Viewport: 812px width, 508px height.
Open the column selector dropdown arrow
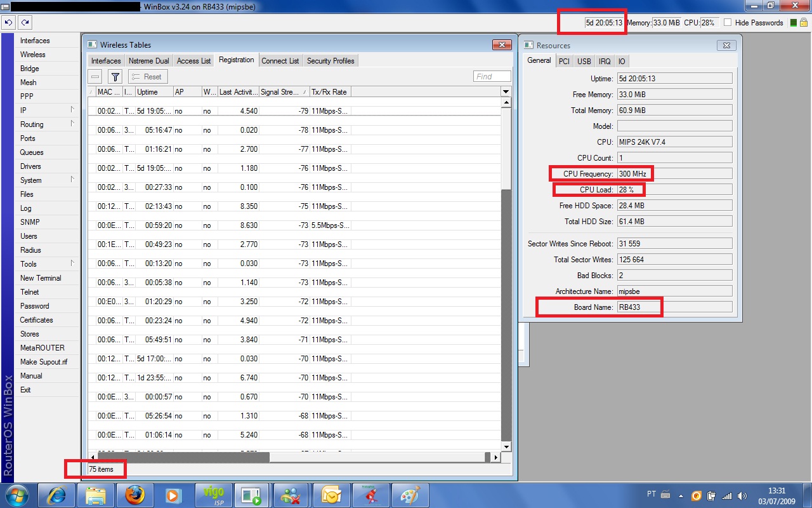pos(506,92)
